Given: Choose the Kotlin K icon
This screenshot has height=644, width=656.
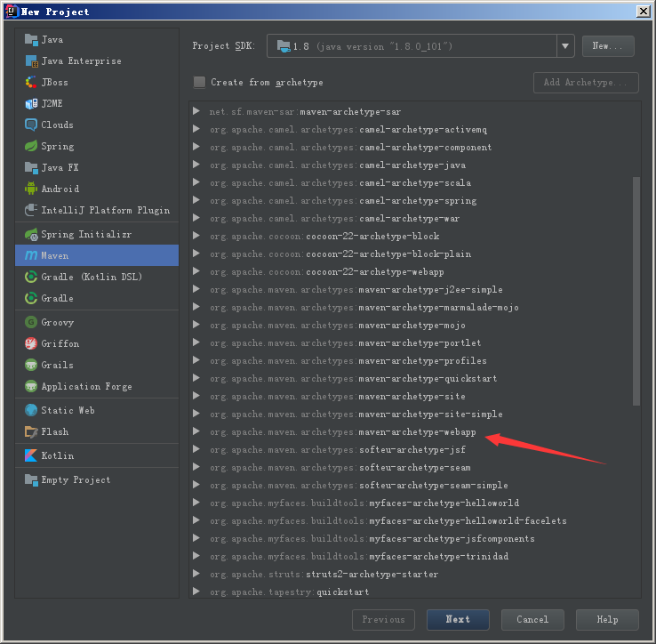Looking at the screenshot, I should [x=31, y=455].
